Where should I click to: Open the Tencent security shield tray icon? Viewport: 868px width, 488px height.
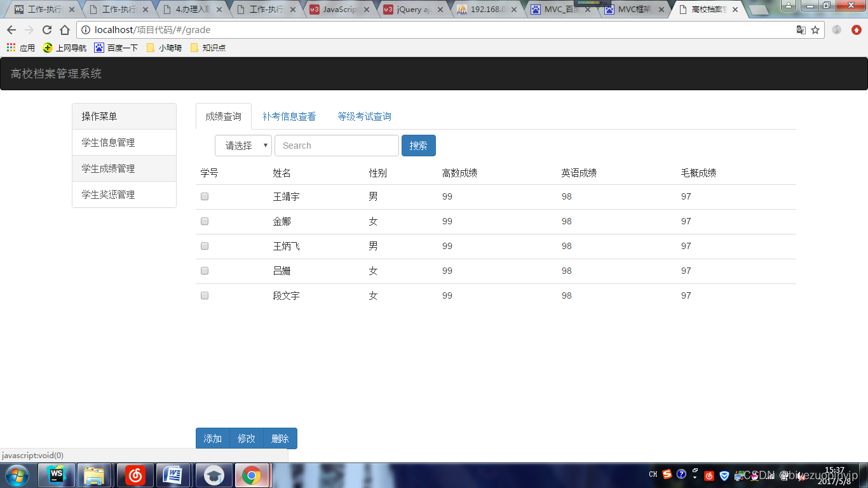tap(724, 475)
